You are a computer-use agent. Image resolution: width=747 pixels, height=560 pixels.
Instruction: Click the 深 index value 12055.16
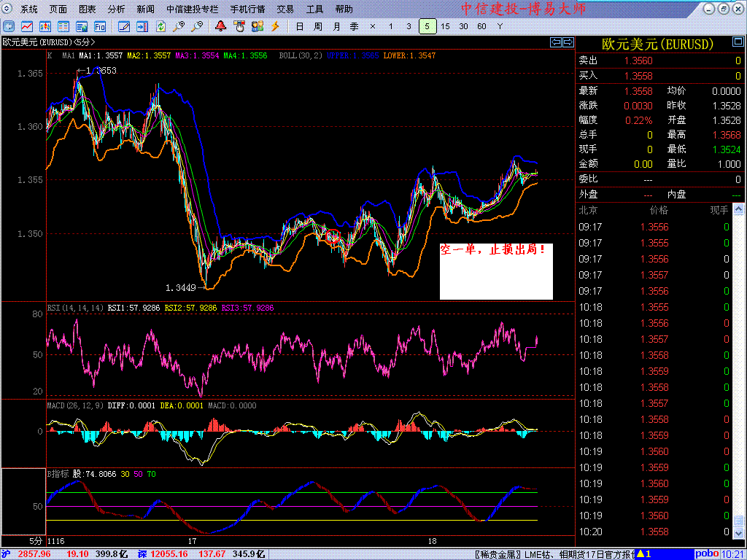[169, 554]
